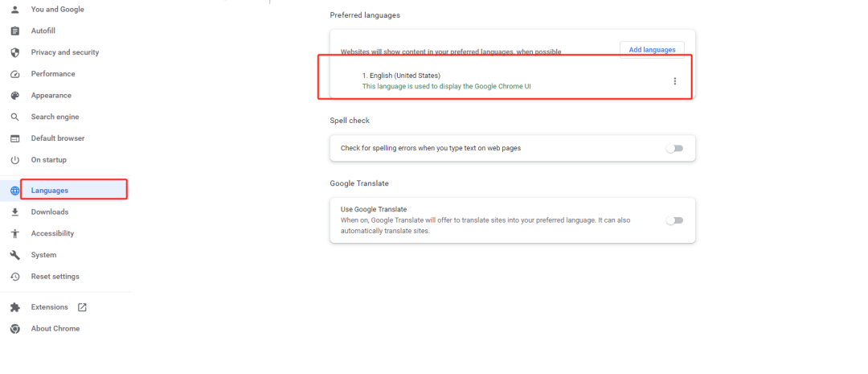Image resolution: width=868 pixels, height=374 pixels.
Task: Go to Autofill settings
Action: pos(43,31)
